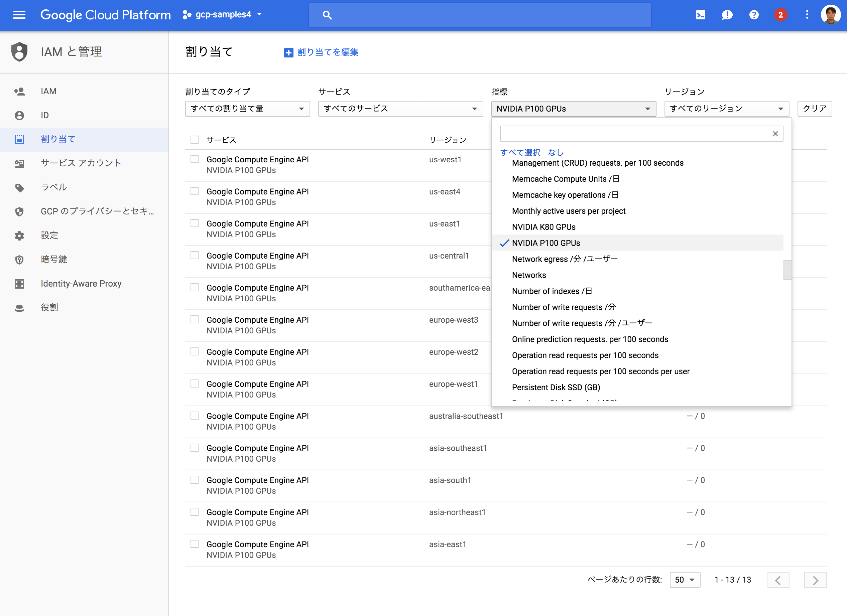Open the rows-per-page 50 dropdown
The width and height of the screenshot is (847, 616).
(685, 580)
